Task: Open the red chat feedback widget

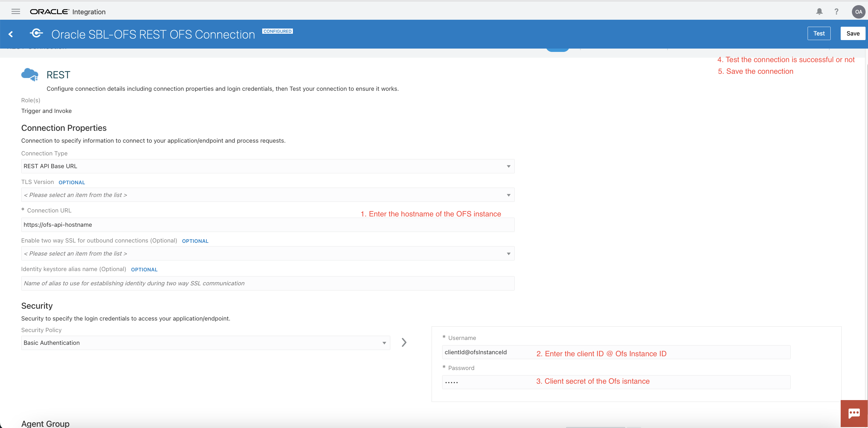Action: click(x=854, y=413)
